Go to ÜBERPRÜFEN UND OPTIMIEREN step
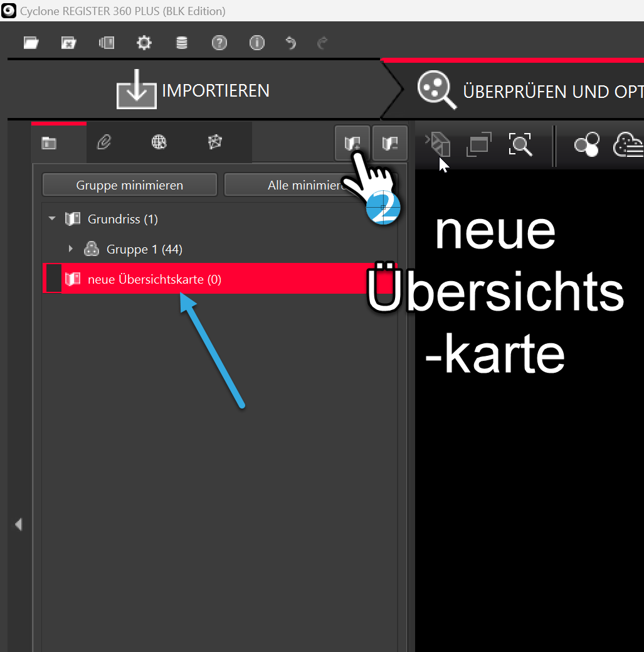644x652 pixels. [x=531, y=90]
